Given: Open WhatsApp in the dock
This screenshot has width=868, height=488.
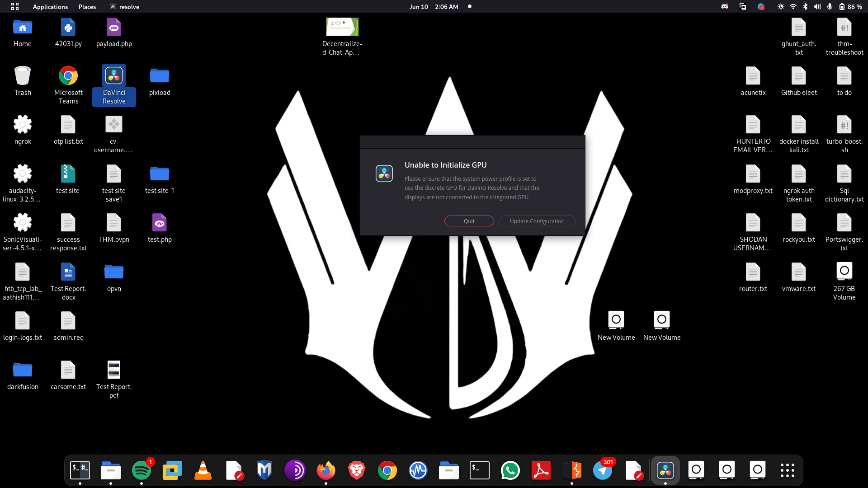Looking at the screenshot, I should click(510, 470).
